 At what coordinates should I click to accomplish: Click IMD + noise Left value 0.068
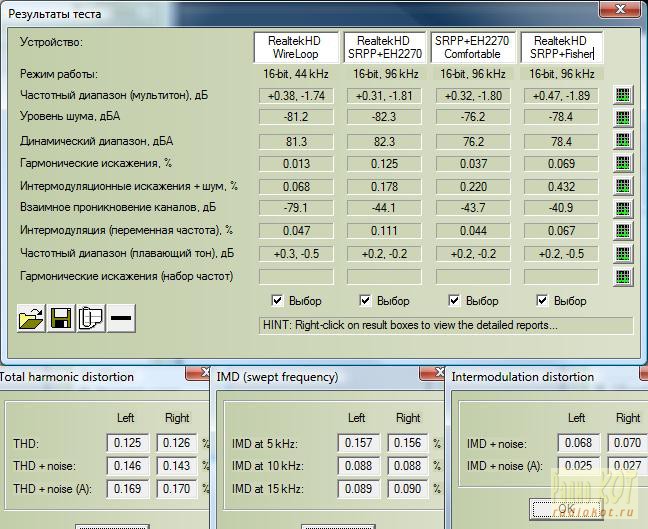click(x=578, y=443)
